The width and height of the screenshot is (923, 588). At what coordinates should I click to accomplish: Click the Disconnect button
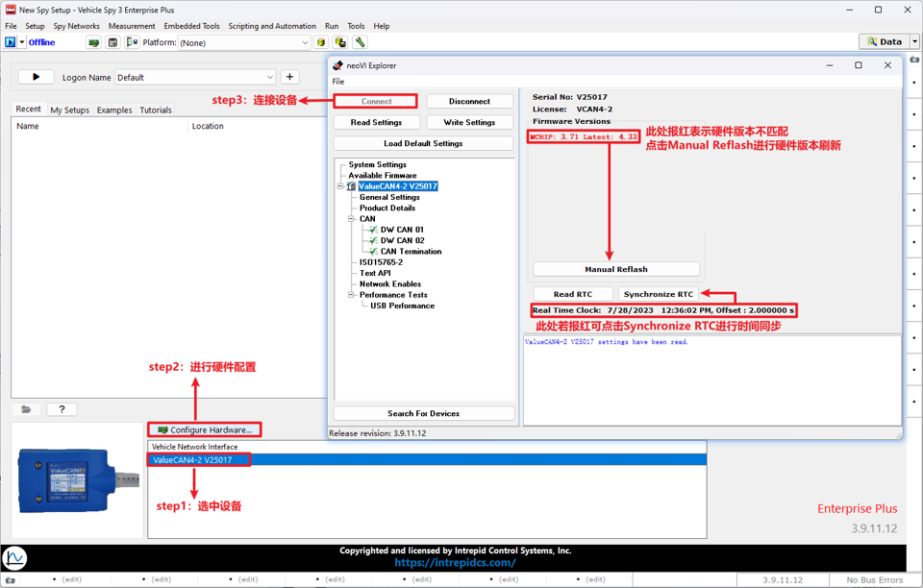pos(469,101)
